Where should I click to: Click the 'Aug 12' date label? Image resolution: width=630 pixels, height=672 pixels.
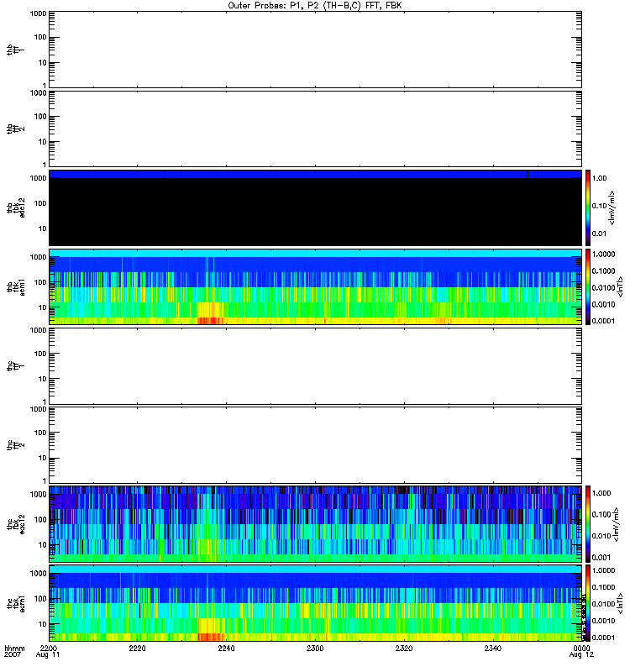click(x=581, y=655)
